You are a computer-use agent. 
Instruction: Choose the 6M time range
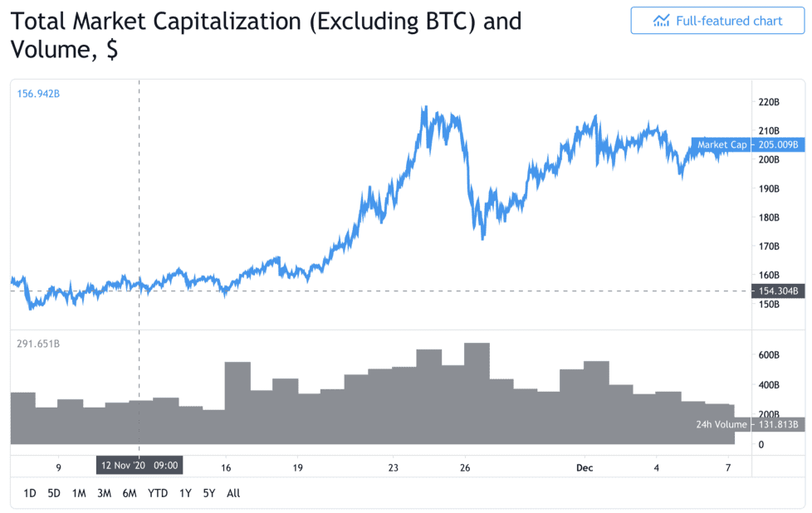click(130, 493)
